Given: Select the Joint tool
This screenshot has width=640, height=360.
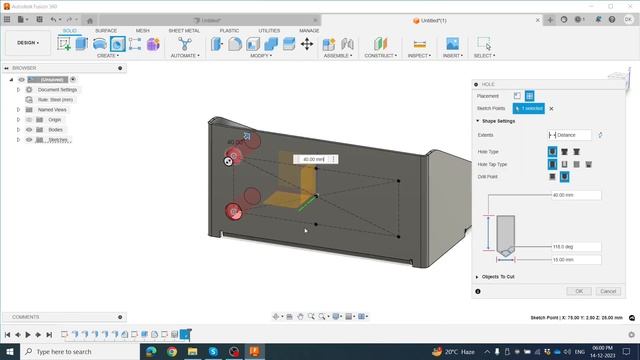Looking at the screenshot, I should [x=347, y=44].
